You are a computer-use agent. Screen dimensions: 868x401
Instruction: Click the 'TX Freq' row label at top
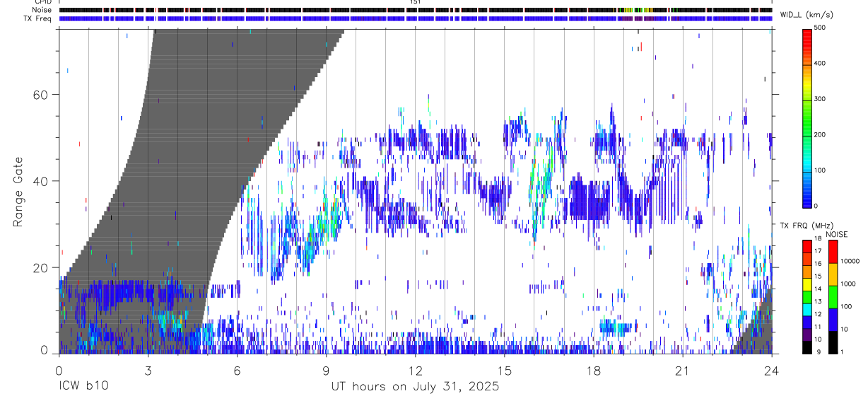39,18
